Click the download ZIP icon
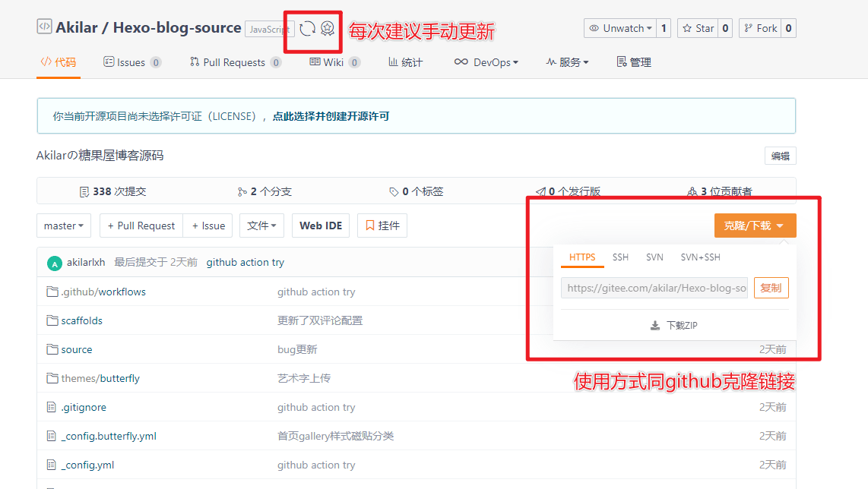Viewport: 868px width, 489px height. (655, 326)
